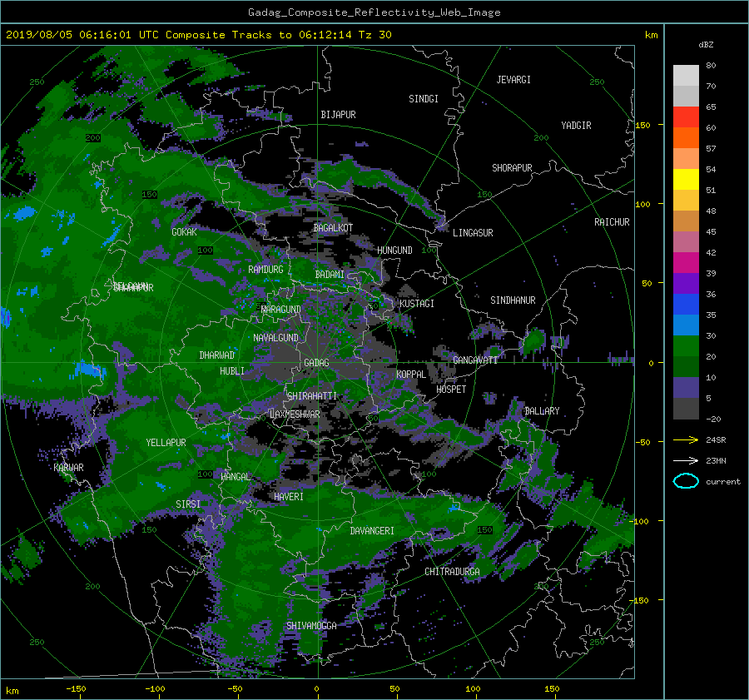
Task: Click the BALLARY city label
Action: point(542,411)
